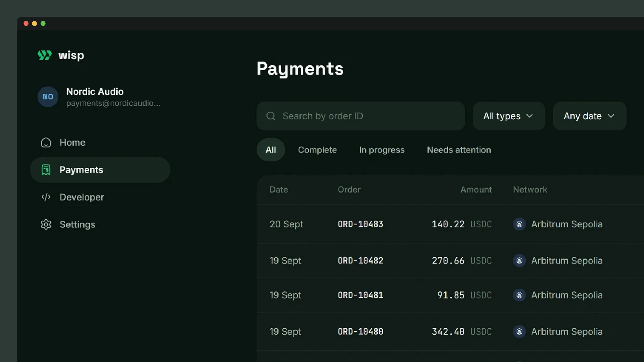Open the Nordic Audio NO avatar

(48, 97)
